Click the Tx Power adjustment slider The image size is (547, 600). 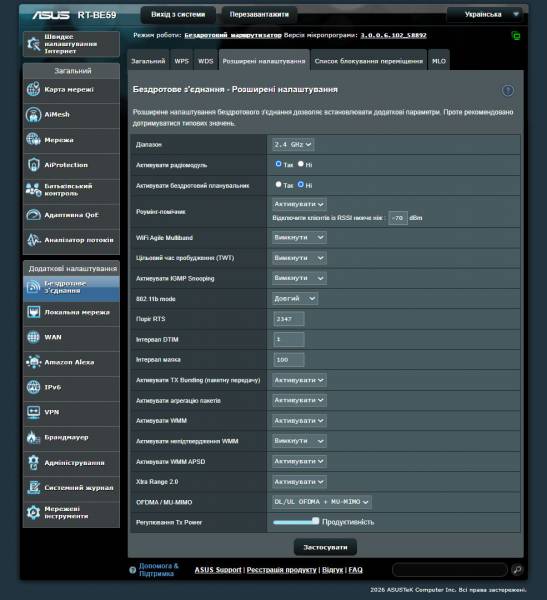click(x=296, y=522)
